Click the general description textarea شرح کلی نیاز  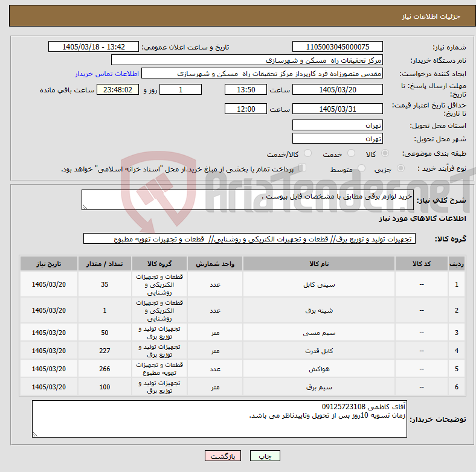248,200
